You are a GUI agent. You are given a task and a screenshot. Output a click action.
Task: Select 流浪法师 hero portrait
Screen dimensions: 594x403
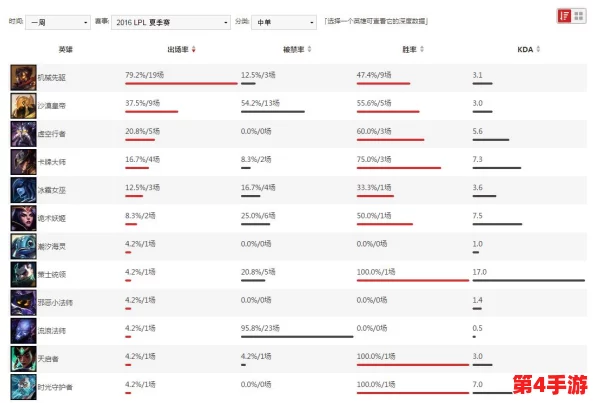click(x=23, y=331)
